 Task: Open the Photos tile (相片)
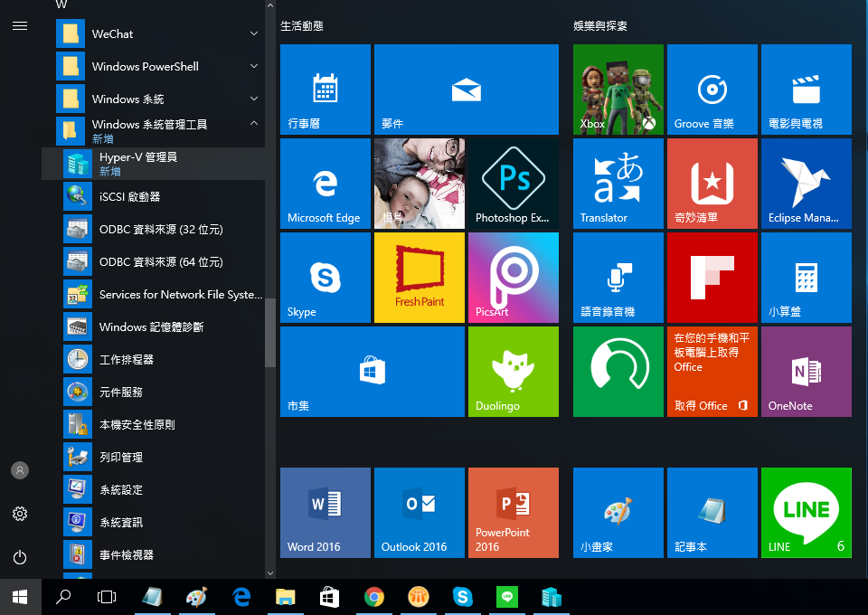(x=419, y=184)
